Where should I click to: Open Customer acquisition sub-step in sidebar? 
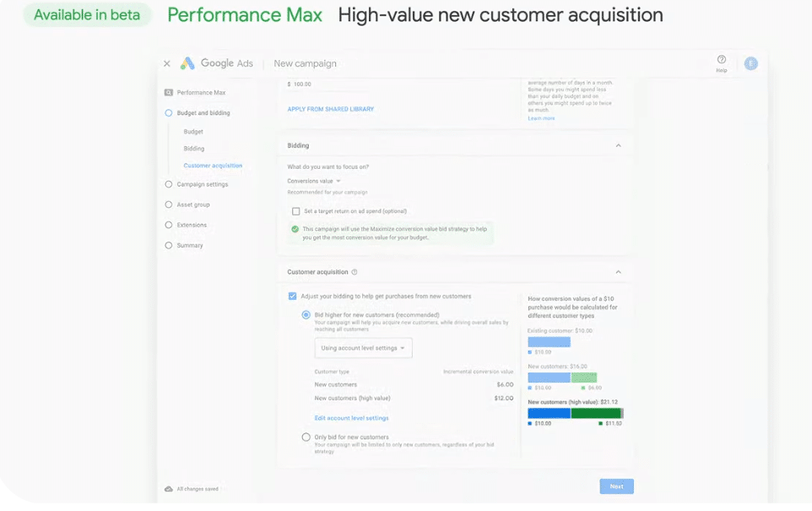click(213, 166)
